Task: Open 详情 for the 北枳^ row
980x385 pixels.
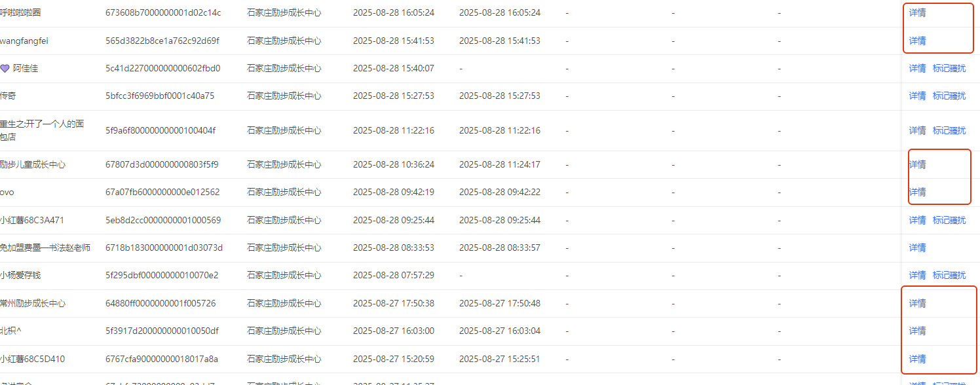Action: [x=917, y=331]
